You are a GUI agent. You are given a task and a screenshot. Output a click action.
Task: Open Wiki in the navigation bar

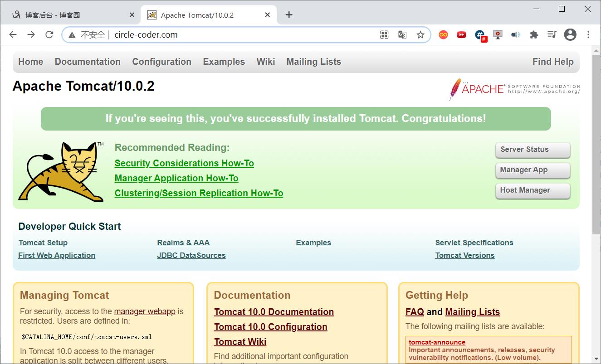click(266, 62)
